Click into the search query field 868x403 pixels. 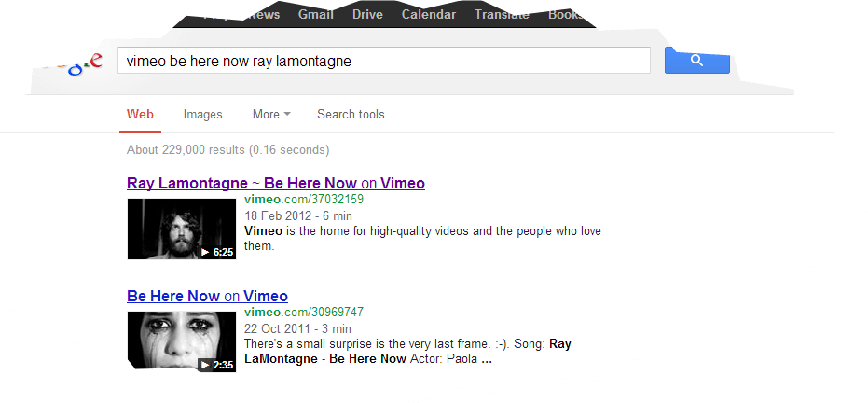[x=383, y=61]
